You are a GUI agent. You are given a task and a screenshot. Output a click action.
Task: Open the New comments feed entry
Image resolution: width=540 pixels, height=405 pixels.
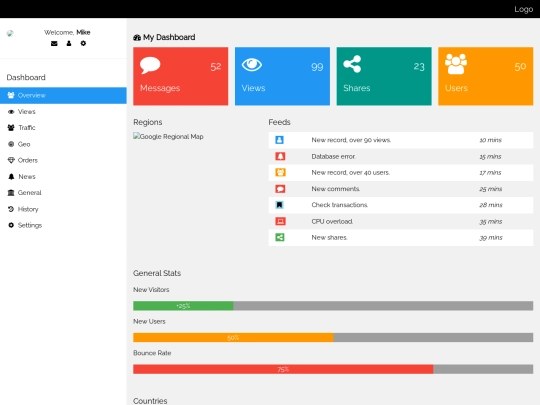coord(401,189)
